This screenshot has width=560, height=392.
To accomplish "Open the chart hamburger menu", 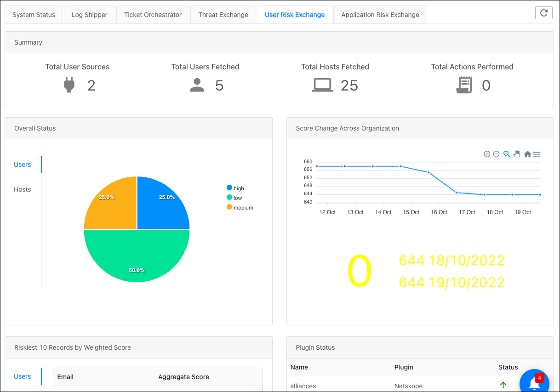I will (x=537, y=154).
